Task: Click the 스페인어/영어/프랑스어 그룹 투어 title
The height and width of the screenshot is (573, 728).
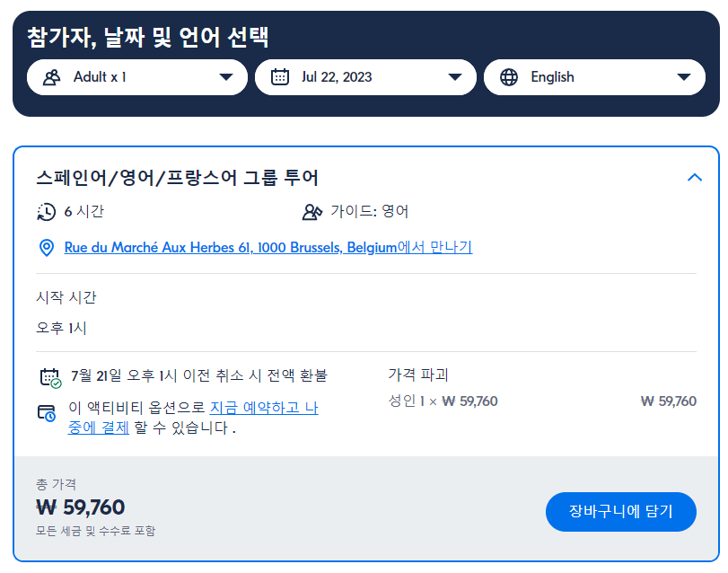Action: 178,178
